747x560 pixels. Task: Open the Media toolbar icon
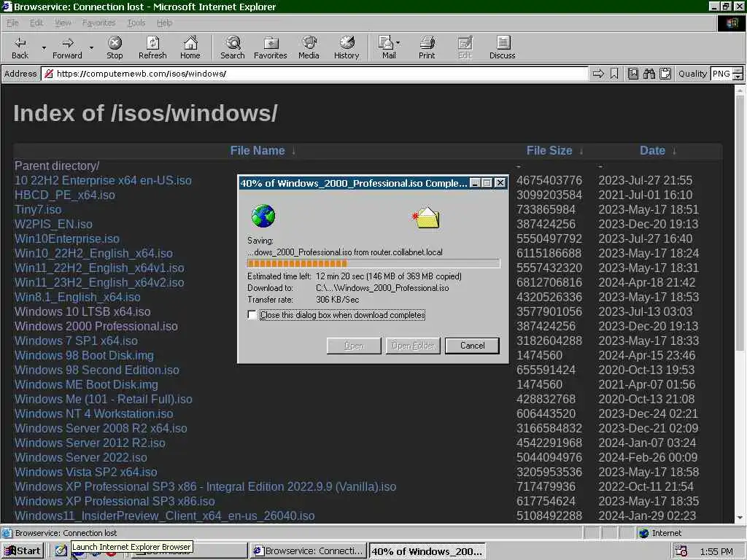click(x=309, y=43)
